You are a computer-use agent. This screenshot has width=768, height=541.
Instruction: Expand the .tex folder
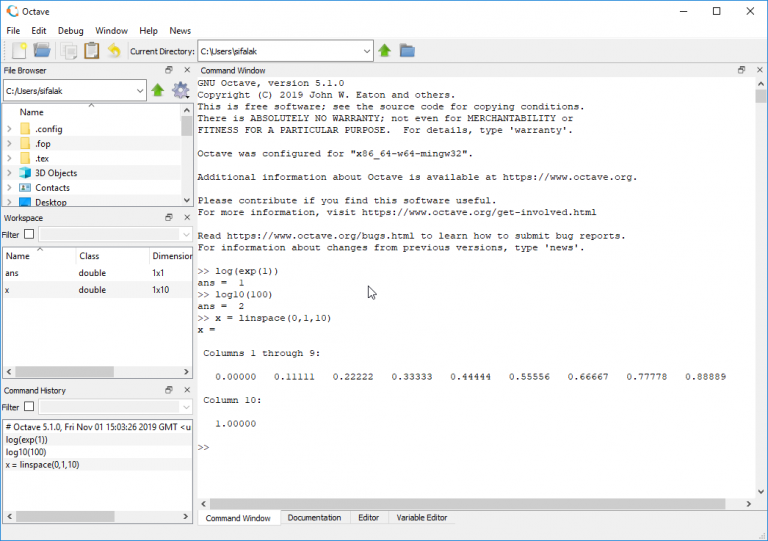coord(9,159)
